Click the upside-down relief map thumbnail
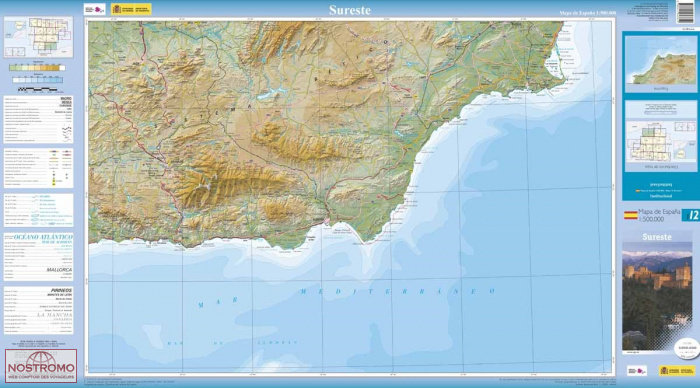The width and height of the screenshot is (700, 388). coord(660,61)
